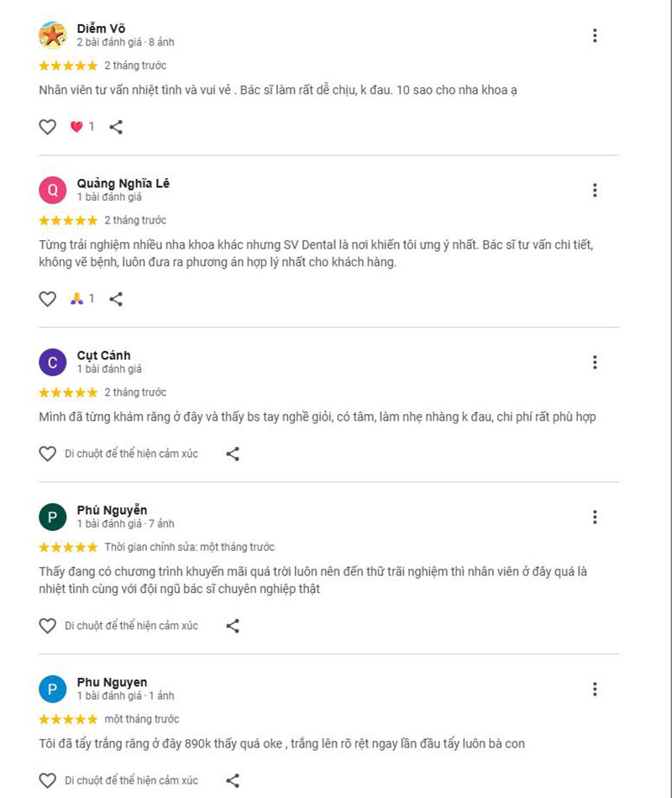Toggle heart reaction on Cụt Cánh's review

tap(48, 454)
